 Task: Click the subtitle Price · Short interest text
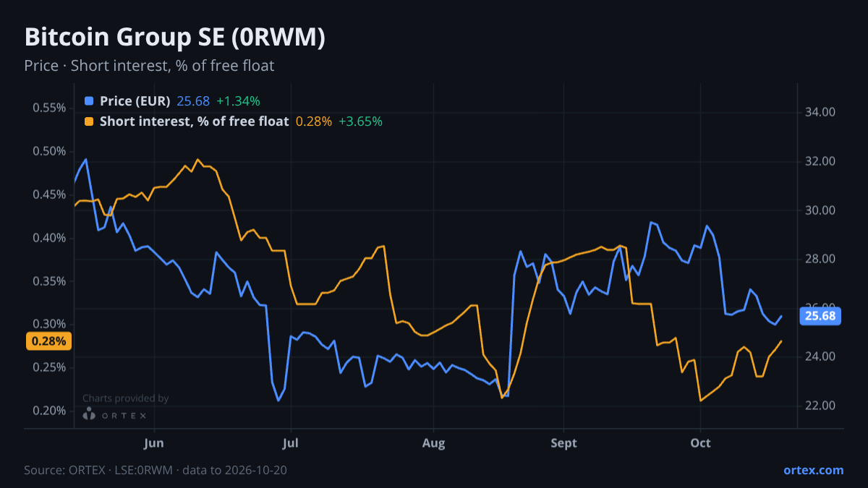tap(149, 66)
